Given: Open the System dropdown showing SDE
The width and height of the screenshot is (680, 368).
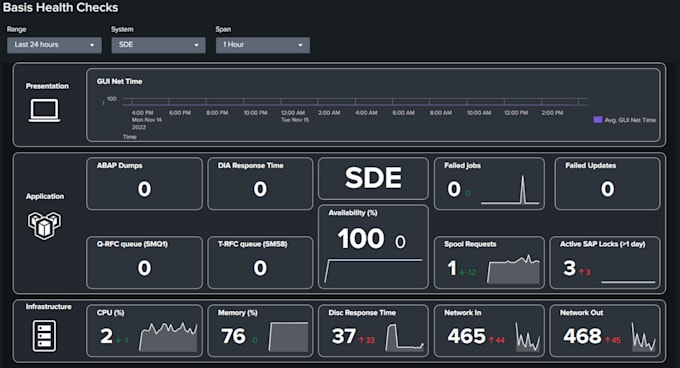Looking at the screenshot, I should click(158, 45).
